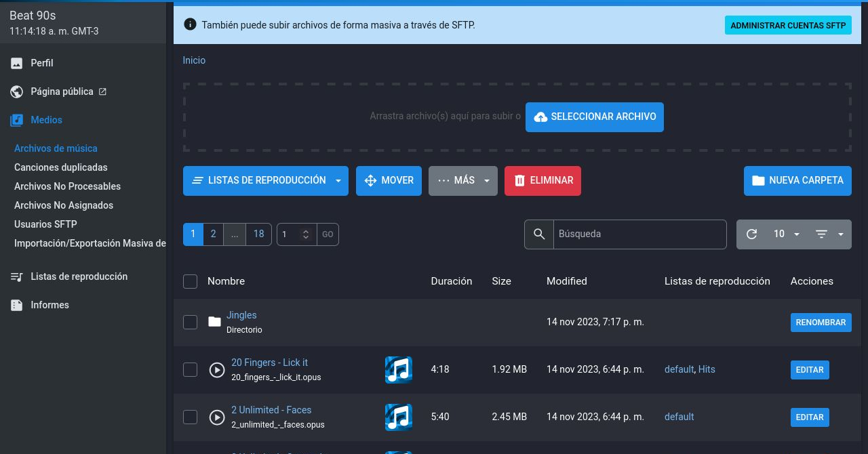Viewport: 868px width, 454px height.
Task: Open rows-per-page dropdown showing 10
Action: [787, 234]
